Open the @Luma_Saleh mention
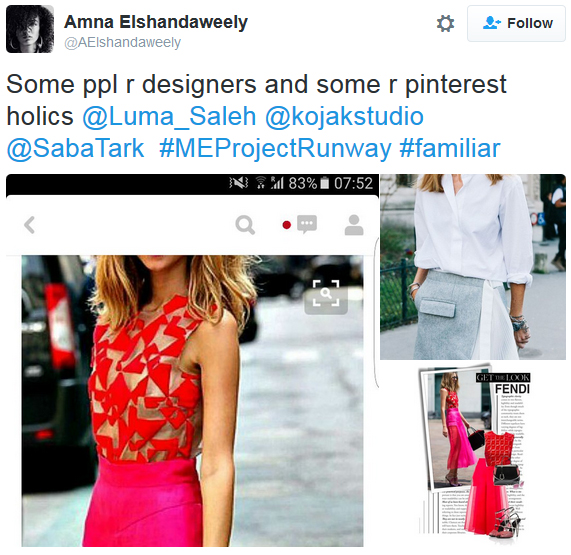 point(169,116)
